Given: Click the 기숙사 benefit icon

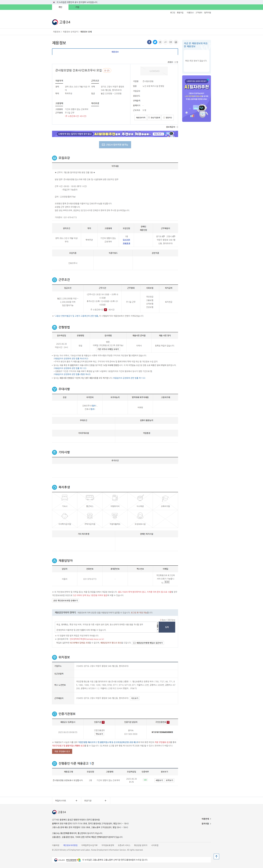Looking at the screenshot, I should [x=65, y=498].
